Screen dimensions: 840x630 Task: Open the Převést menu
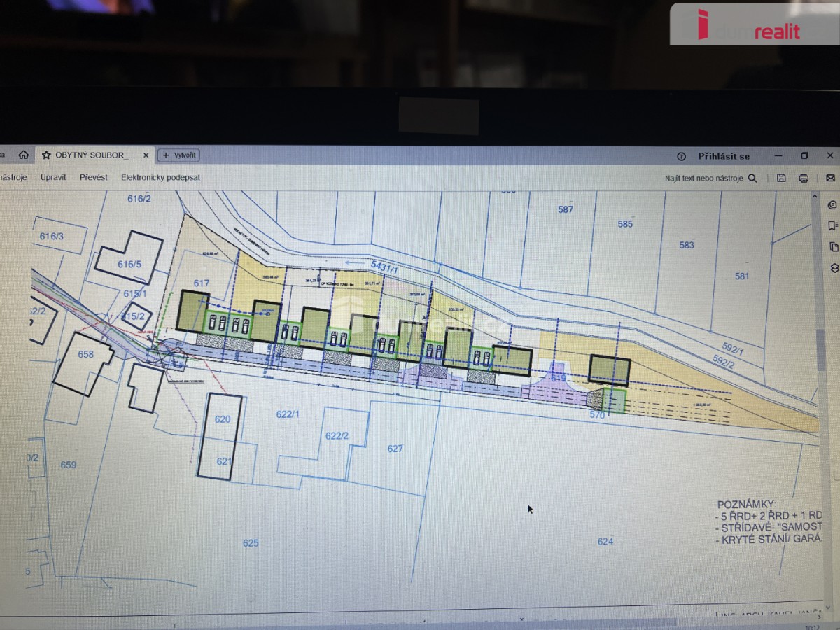[93, 177]
